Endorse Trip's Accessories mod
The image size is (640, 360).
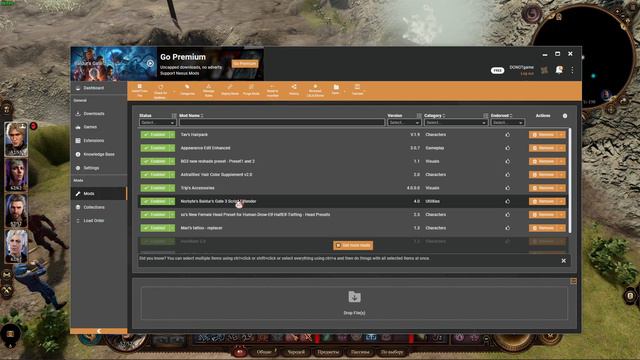507,188
